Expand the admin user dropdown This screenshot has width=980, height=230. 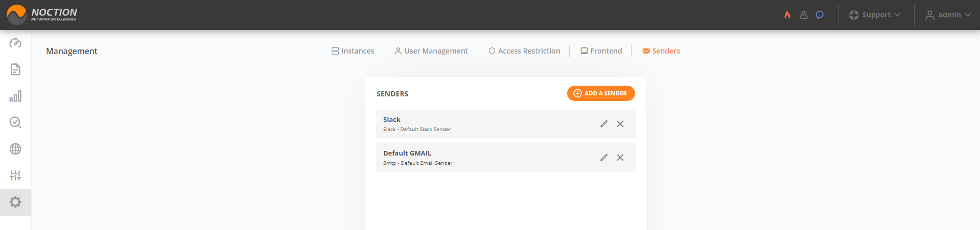tap(948, 15)
